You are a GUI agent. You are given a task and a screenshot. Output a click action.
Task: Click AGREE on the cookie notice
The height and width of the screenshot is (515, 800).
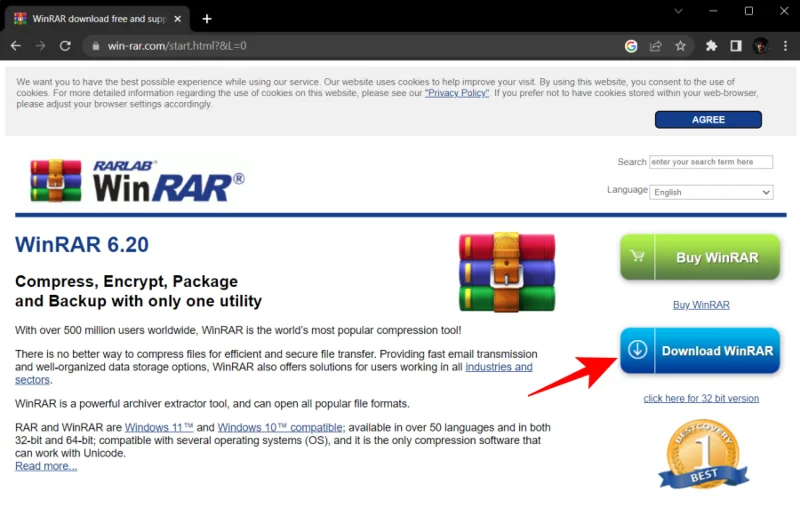[708, 120]
